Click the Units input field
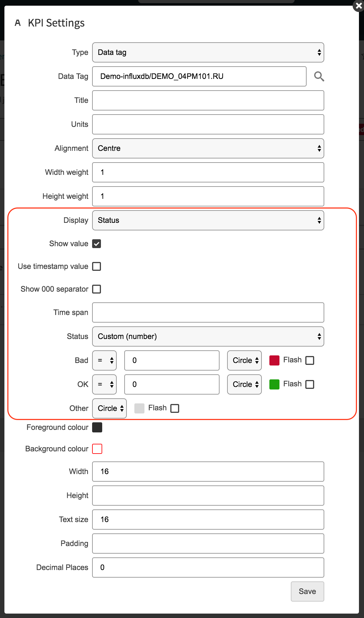The width and height of the screenshot is (364, 618). pos(208,124)
